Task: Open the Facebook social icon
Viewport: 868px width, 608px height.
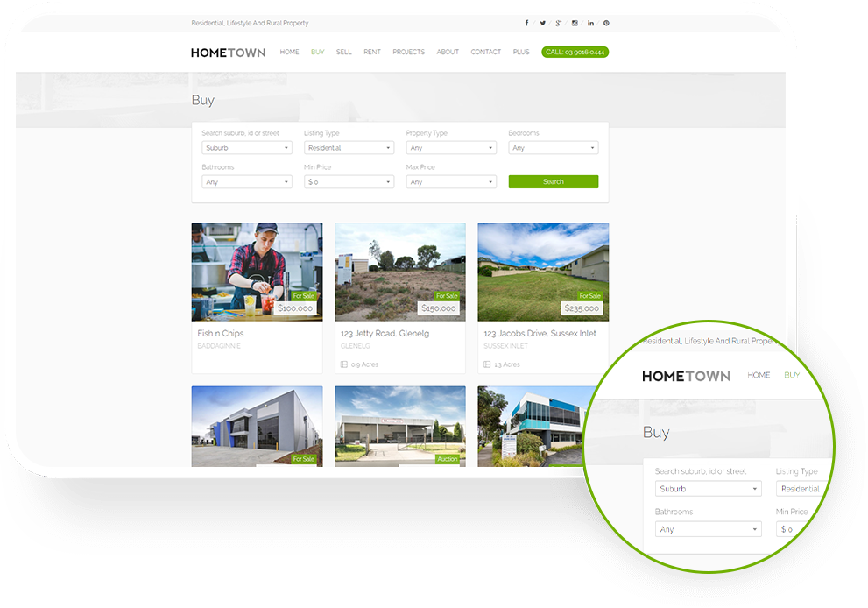Action: tap(526, 24)
